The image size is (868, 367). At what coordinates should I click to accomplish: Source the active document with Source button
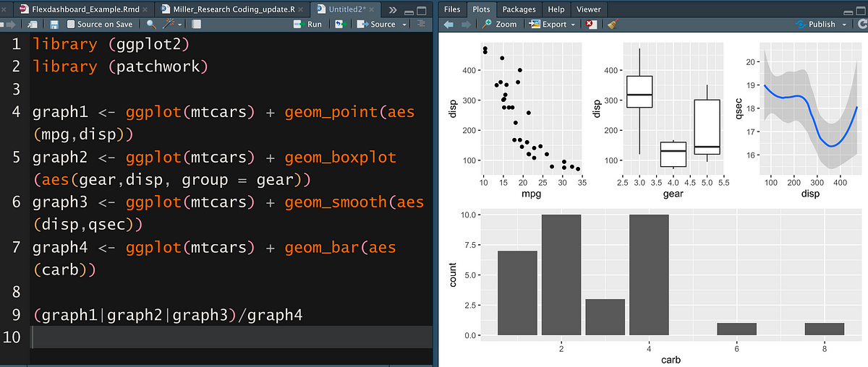click(378, 24)
